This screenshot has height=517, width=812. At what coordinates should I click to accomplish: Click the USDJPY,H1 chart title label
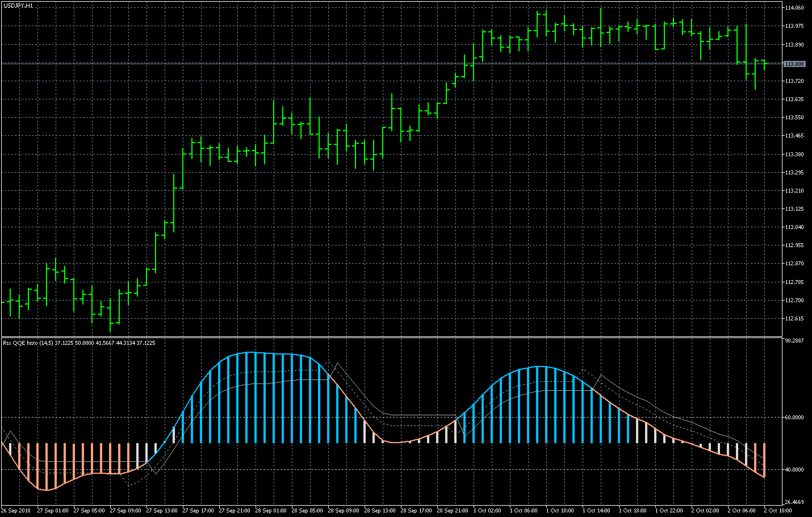point(18,5)
